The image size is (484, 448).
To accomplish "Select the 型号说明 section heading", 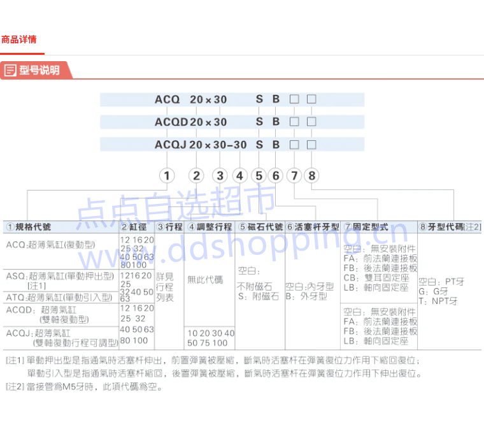I will (x=39, y=71).
